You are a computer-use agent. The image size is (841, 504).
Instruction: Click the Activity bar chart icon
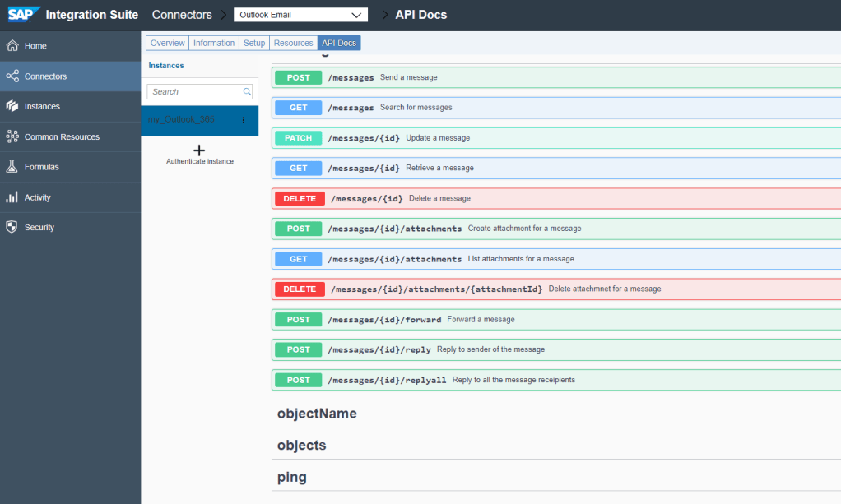pos(12,197)
